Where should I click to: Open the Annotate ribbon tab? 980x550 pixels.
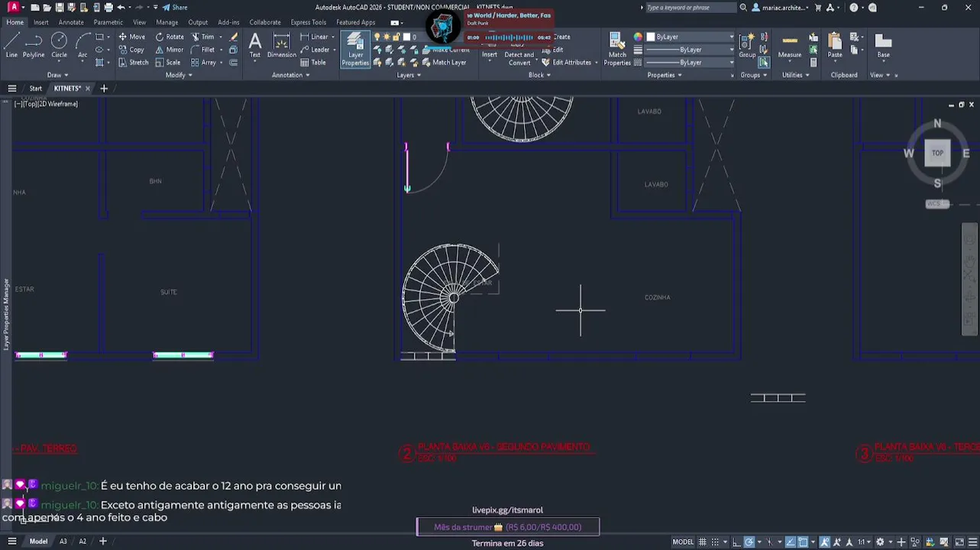[71, 22]
